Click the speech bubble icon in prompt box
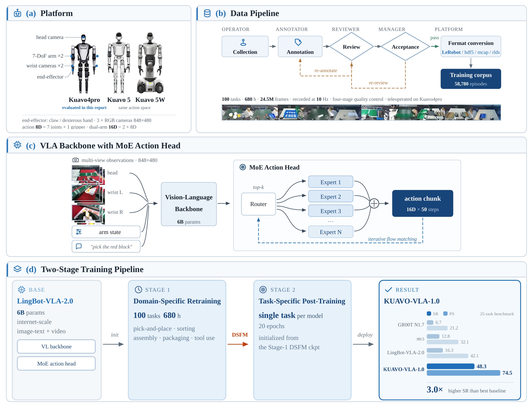Viewport: 532px width, 404px height. coord(79,246)
